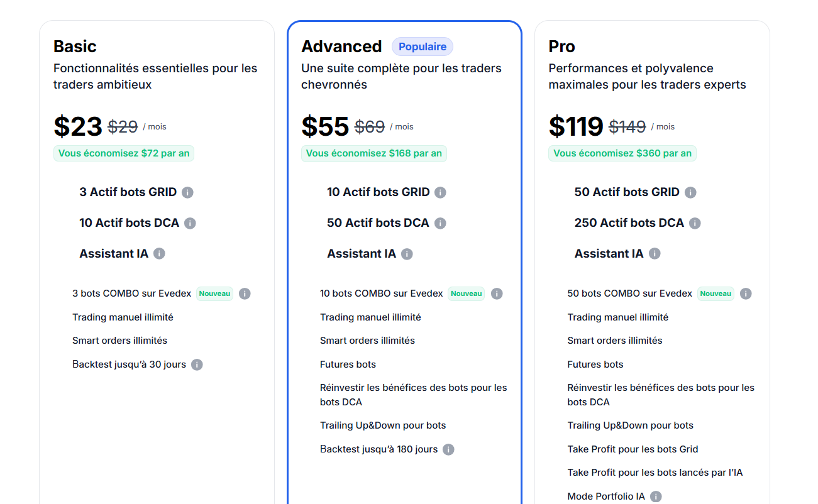Click info icon next to Pro Assistant IA
This screenshot has height=504, width=818.
coord(655,254)
